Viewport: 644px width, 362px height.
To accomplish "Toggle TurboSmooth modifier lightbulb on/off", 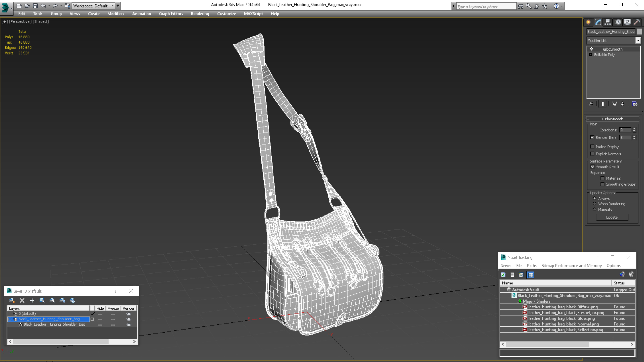I will point(591,49).
